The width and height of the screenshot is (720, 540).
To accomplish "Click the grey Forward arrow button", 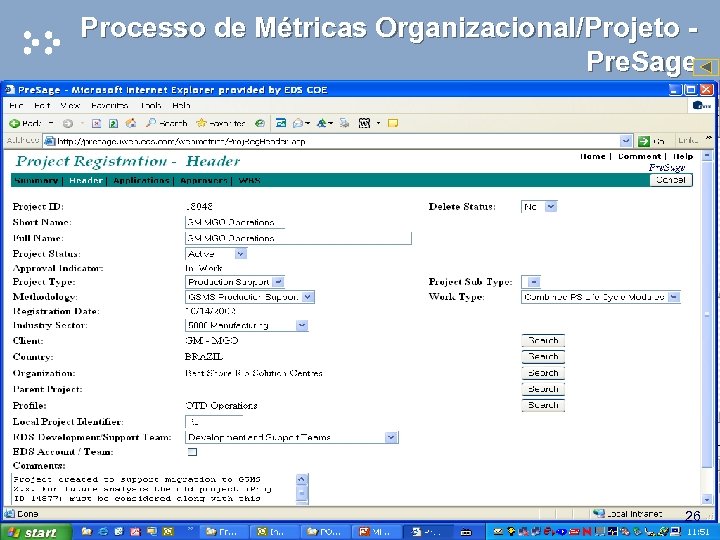I will [68, 123].
